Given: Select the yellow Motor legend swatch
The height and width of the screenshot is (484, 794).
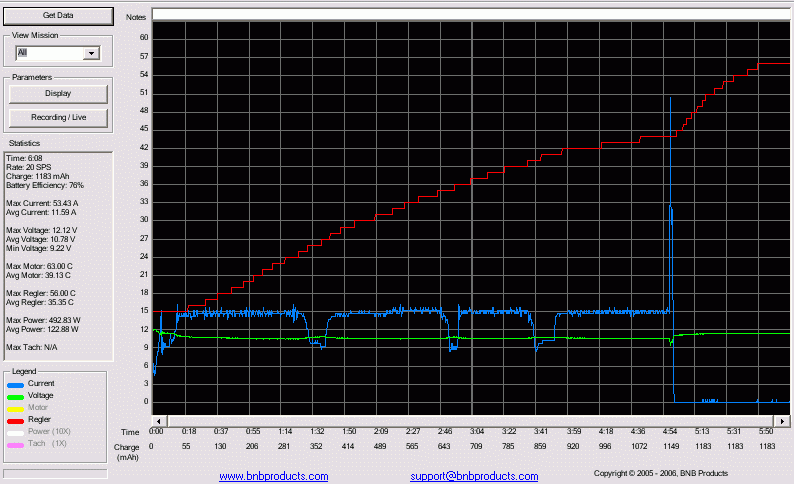Looking at the screenshot, I should click(x=16, y=407).
